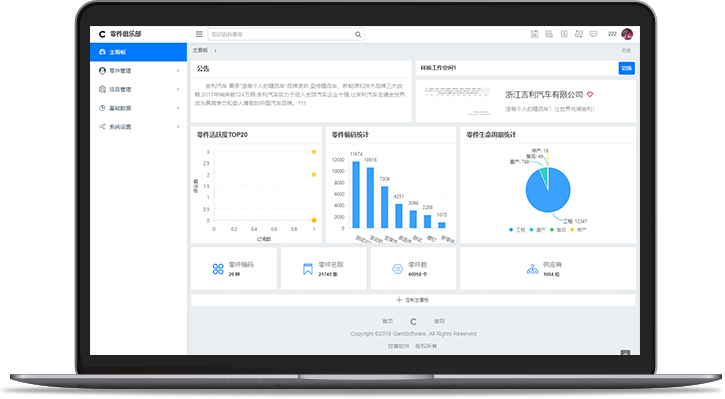Open the user avatar picture

tap(627, 34)
